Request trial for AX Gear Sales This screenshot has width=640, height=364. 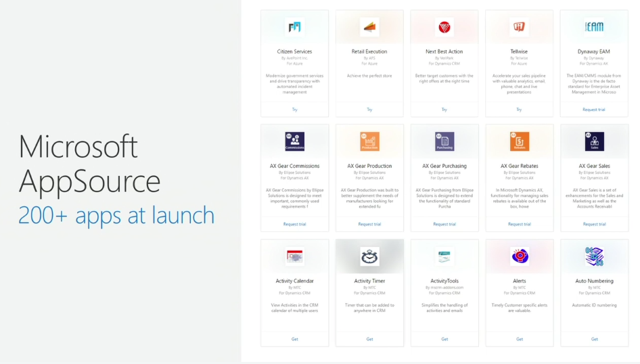594,224
